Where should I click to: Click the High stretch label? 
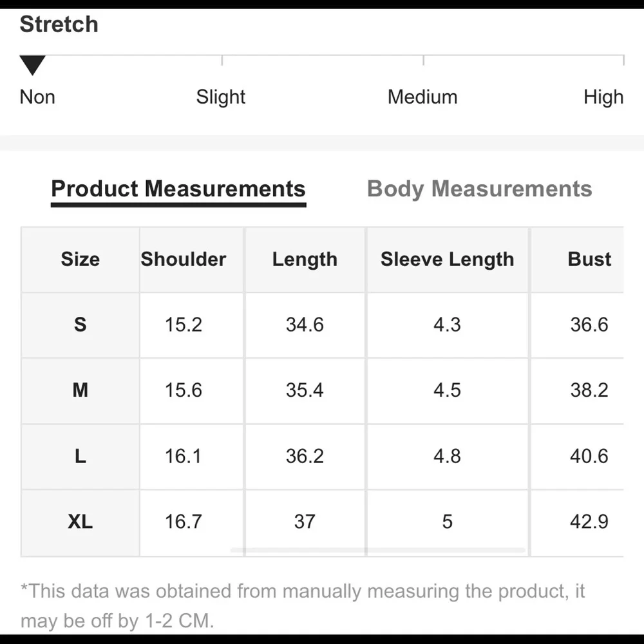click(x=603, y=97)
